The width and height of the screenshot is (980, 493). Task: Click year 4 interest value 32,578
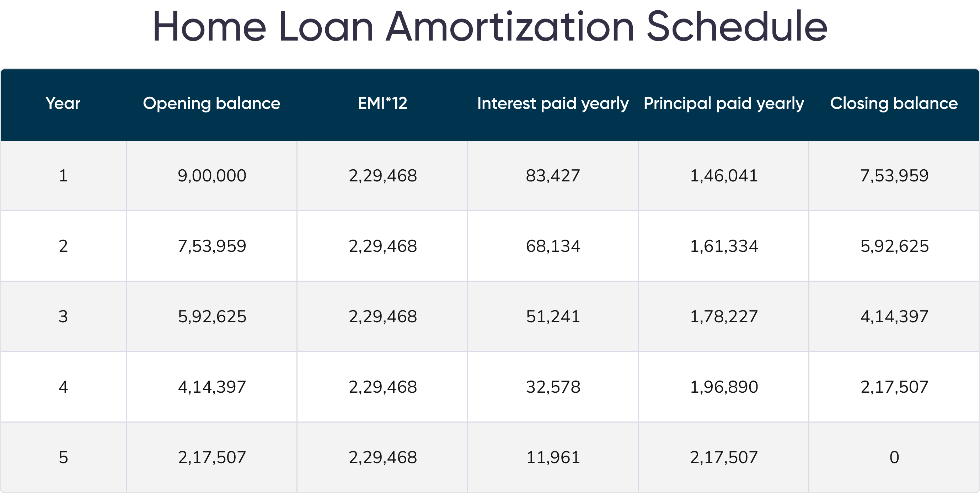pyautogui.click(x=553, y=387)
